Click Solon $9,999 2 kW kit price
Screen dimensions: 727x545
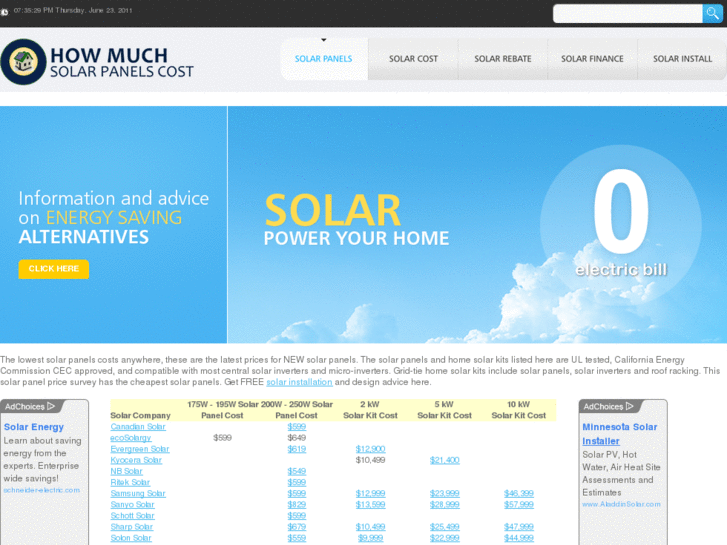(x=370, y=538)
